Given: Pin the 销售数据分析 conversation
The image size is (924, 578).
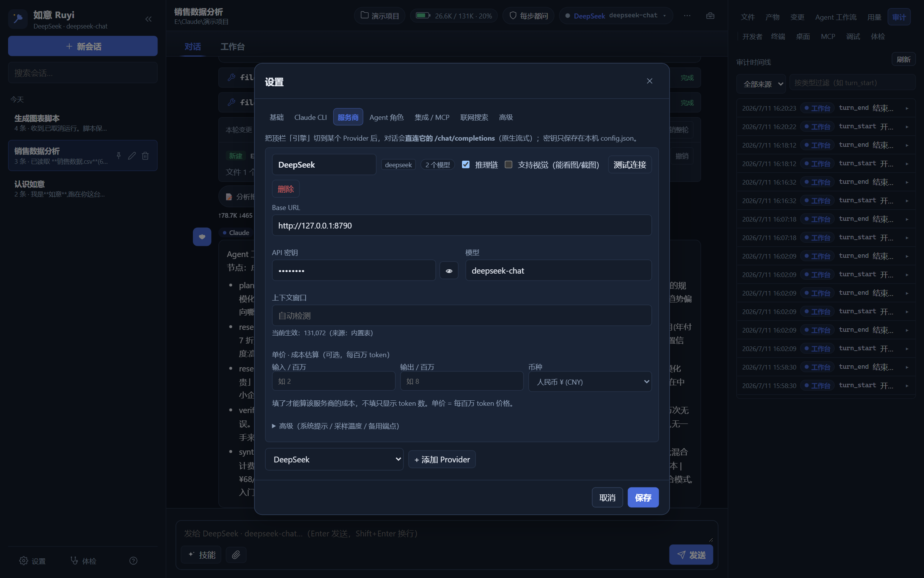Looking at the screenshot, I should coord(119,156).
